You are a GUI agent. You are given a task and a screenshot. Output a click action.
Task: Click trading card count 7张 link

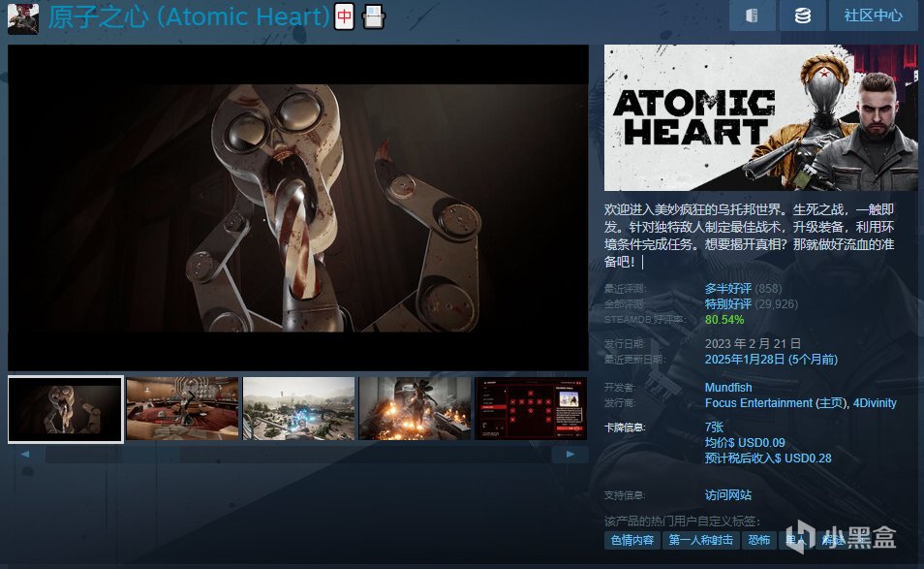714,427
